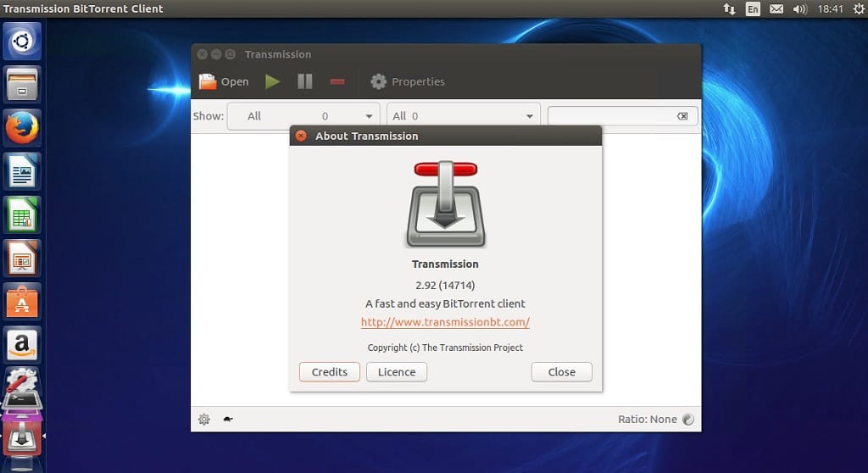Open the Credits button in About dialog
This screenshot has height=473, width=868.
click(x=330, y=372)
